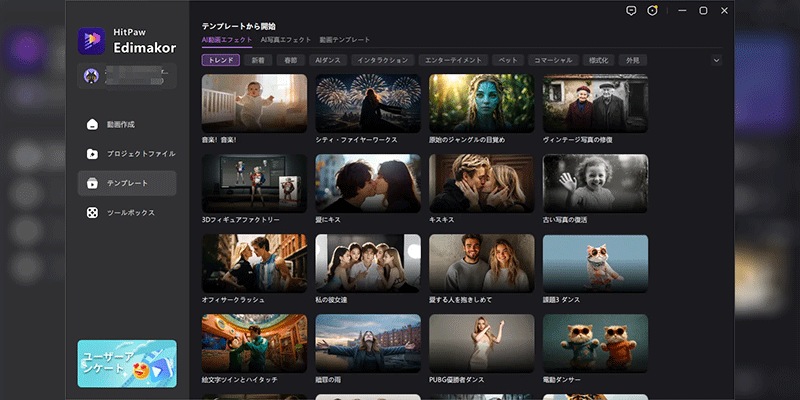This screenshot has width=800, height=400.
Task: Open the キスキス template thumbnail
Action: [482, 184]
